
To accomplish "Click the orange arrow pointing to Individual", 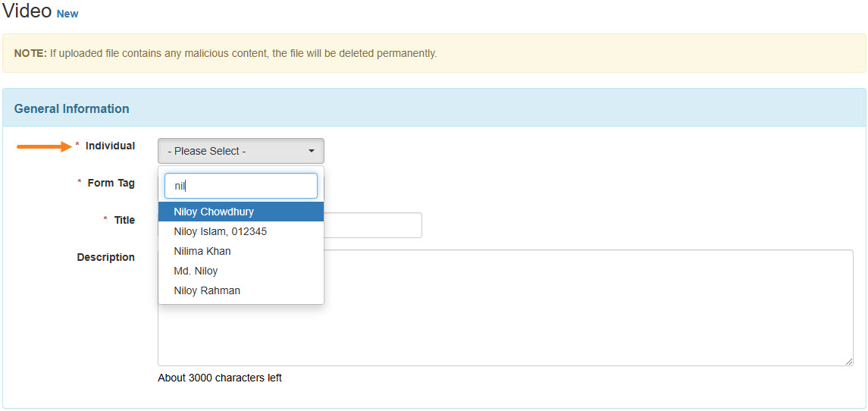I will (44, 146).
